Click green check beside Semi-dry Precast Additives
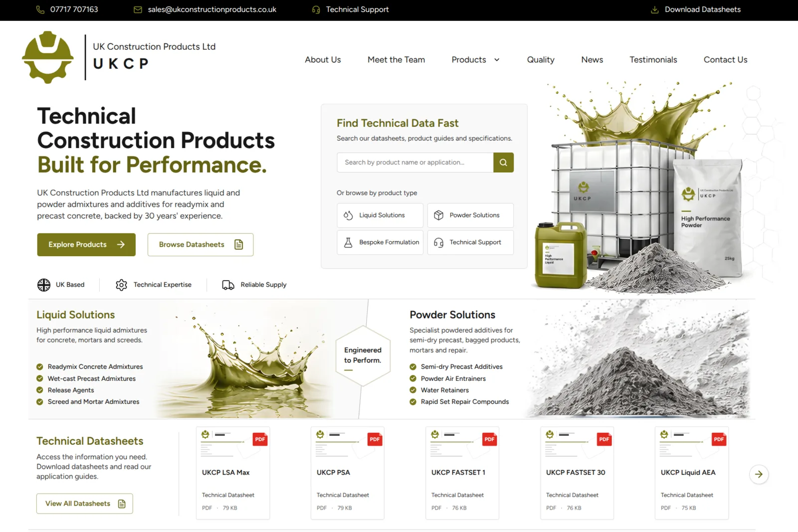 pyautogui.click(x=413, y=367)
